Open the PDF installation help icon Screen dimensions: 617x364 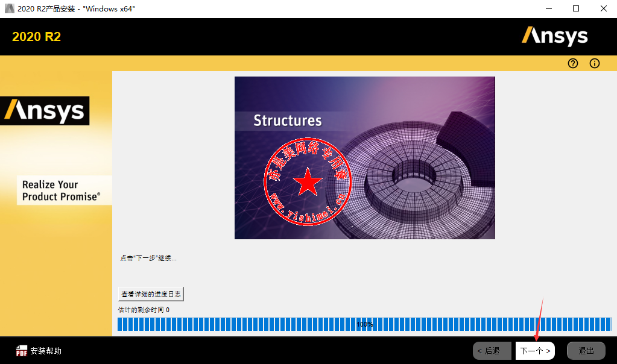21,351
